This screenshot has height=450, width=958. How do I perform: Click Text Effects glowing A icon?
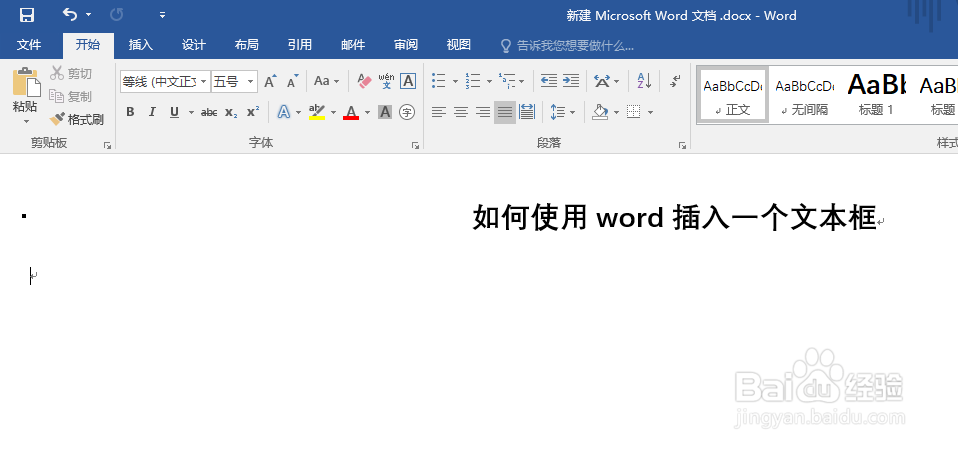pos(284,112)
